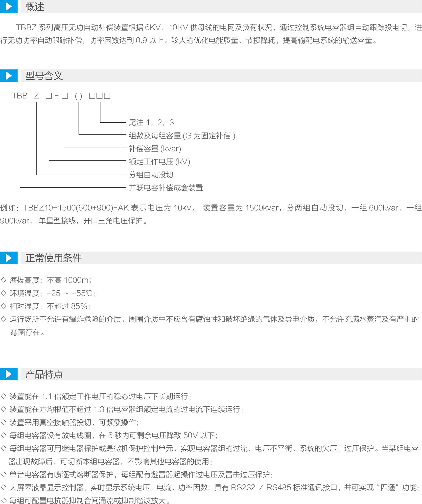
Task: Click the three-box suffix placeholder in the model code
Action: coord(100,96)
